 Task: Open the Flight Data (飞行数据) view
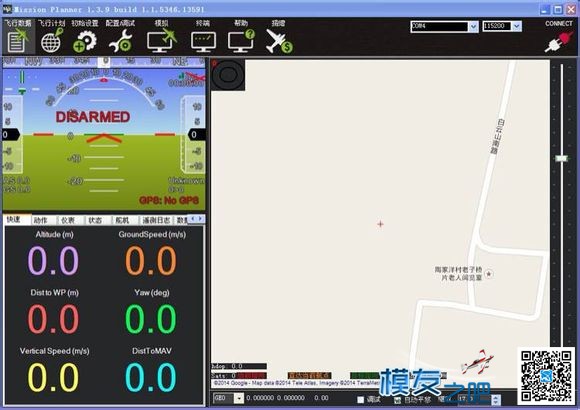[18, 36]
